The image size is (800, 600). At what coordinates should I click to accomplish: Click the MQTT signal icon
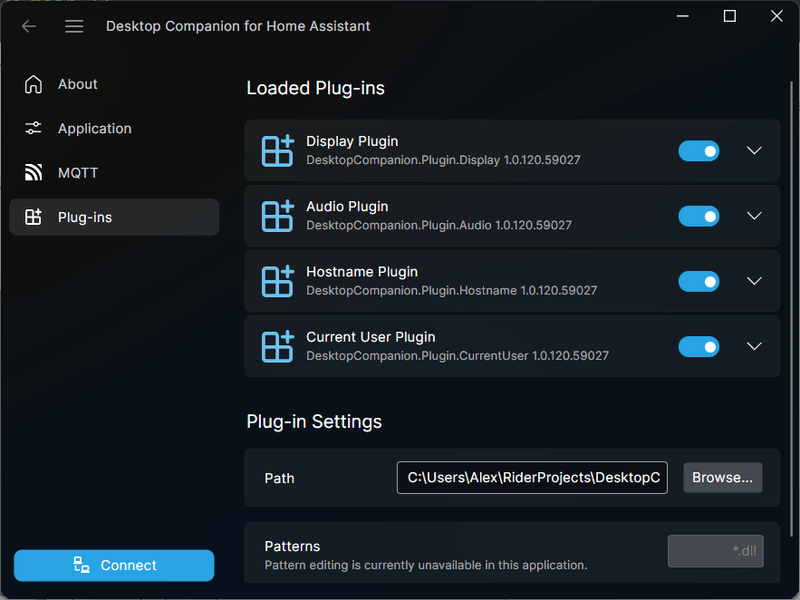click(x=34, y=173)
